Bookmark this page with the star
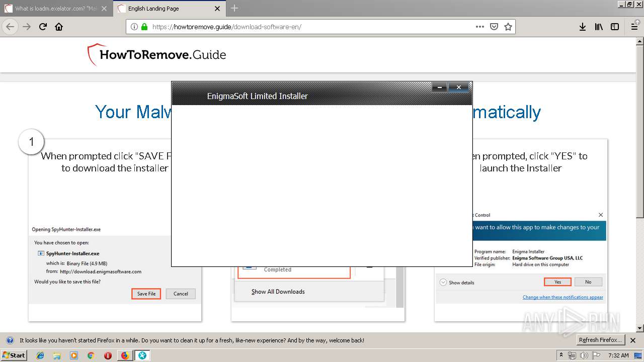 pyautogui.click(x=508, y=27)
